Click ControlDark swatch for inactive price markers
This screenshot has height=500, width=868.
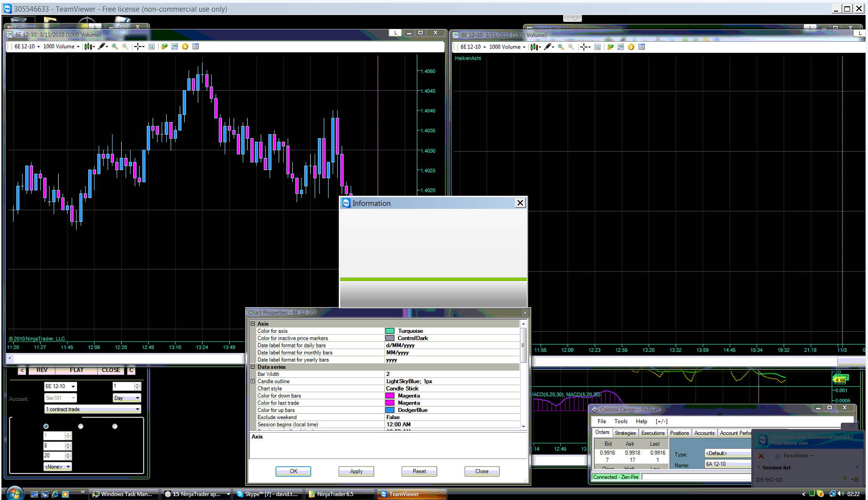(x=390, y=338)
